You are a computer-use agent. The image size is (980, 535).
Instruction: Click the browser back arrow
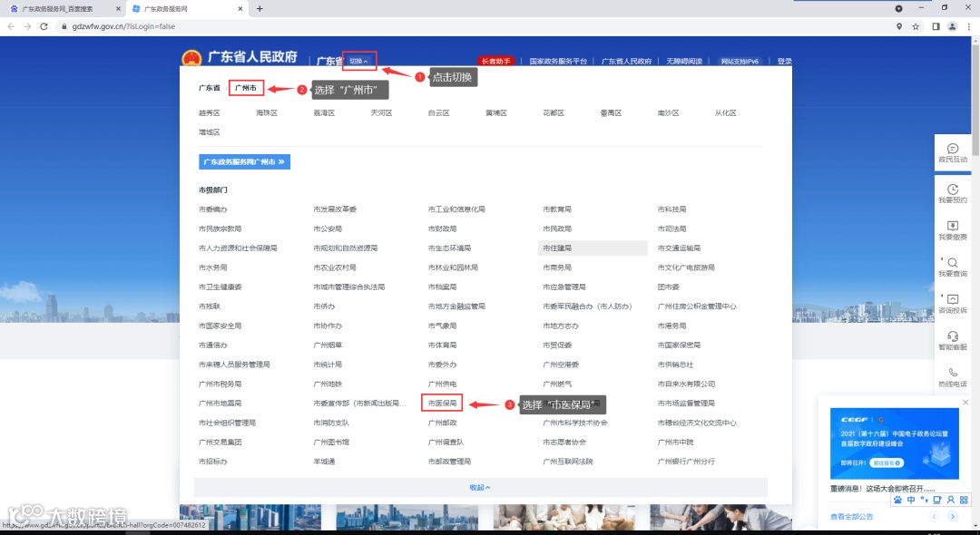coord(11,26)
